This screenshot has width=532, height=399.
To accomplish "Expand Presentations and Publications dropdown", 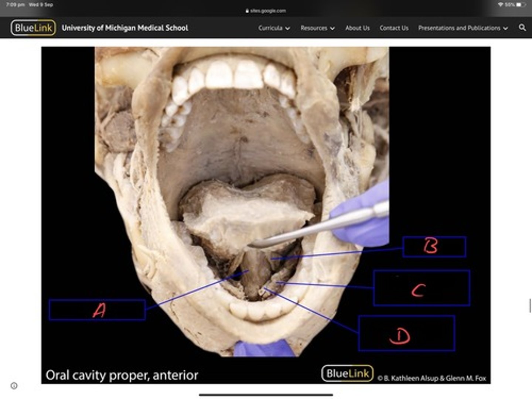I will point(463,28).
